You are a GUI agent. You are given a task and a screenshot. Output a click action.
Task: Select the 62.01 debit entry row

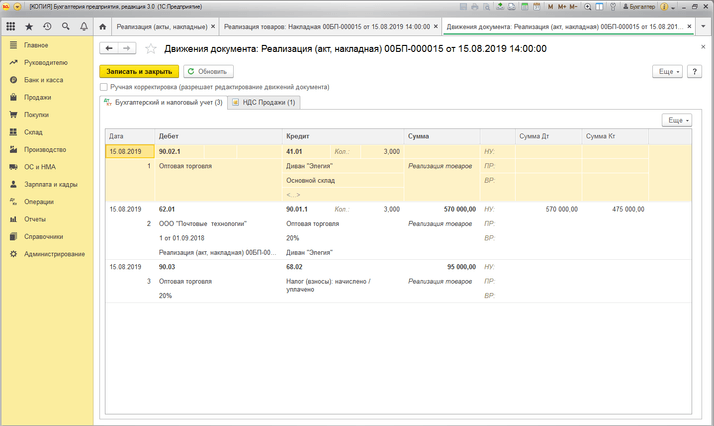point(167,209)
